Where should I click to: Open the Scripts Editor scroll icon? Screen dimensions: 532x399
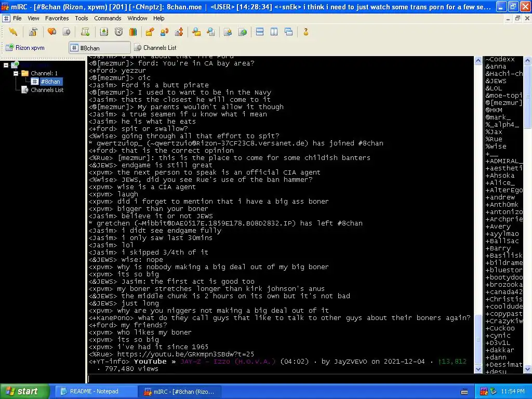[85, 32]
